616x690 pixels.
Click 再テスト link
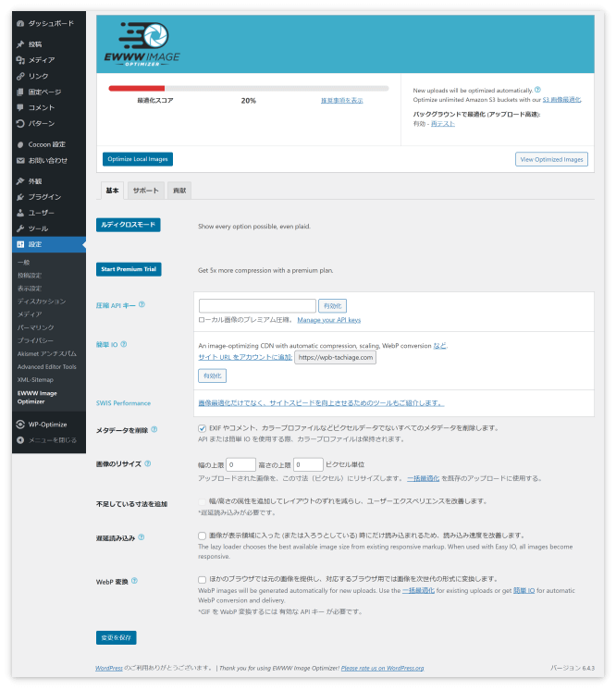point(443,124)
